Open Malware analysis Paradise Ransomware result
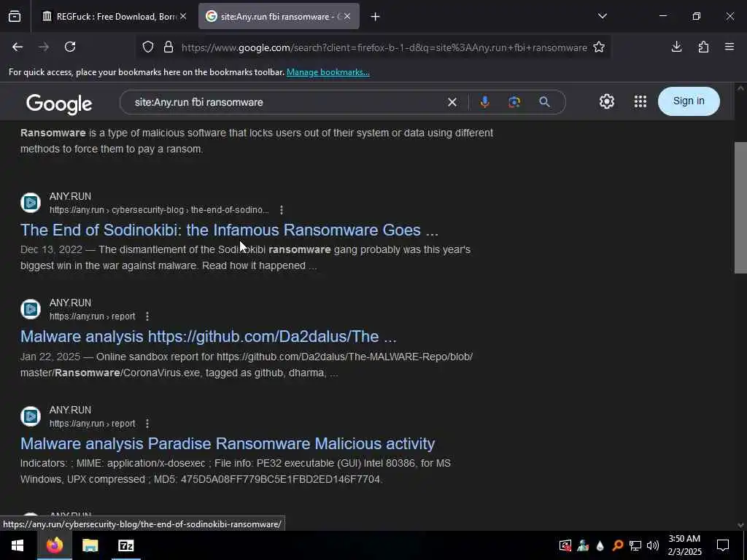The width and height of the screenshot is (747, 560). point(228,444)
